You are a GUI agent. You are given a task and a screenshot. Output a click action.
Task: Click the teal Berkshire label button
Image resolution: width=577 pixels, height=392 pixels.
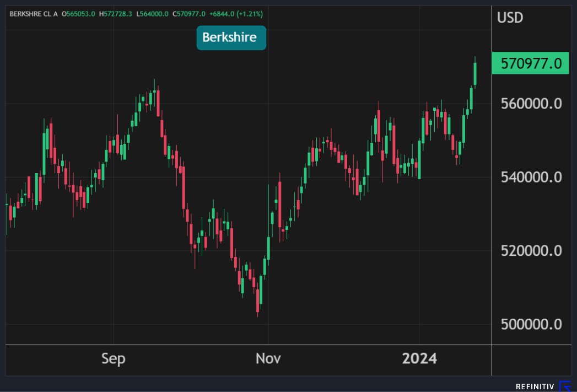231,37
